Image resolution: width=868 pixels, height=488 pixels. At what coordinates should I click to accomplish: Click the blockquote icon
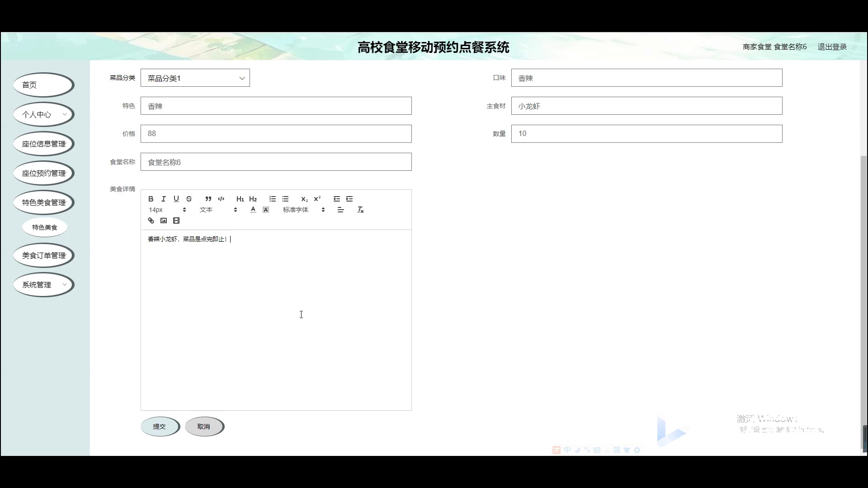tap(208, 199)
